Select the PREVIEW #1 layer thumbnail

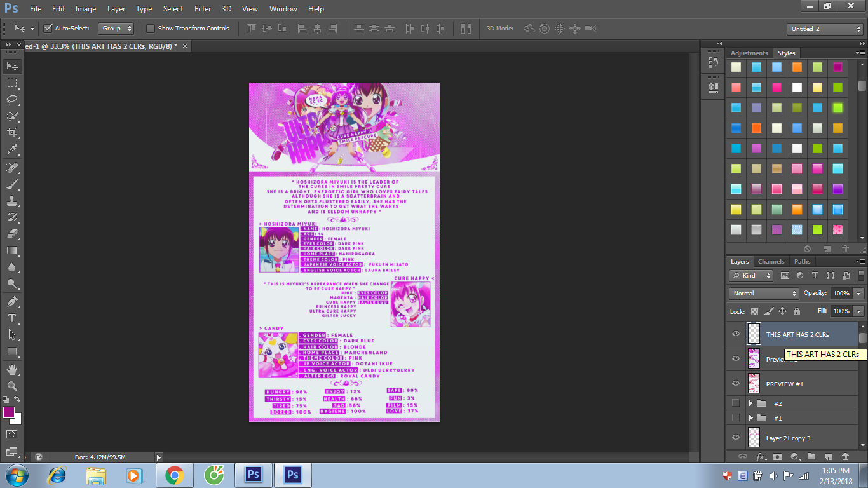[x=754, y=384]
